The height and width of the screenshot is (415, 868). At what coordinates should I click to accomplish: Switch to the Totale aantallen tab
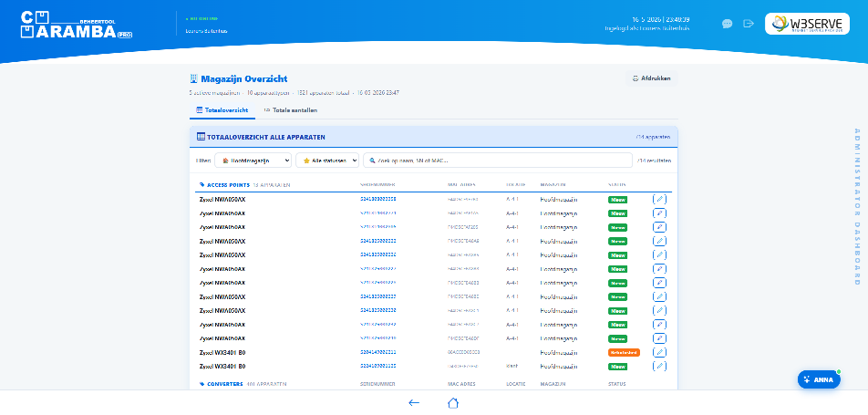(291, 110)
